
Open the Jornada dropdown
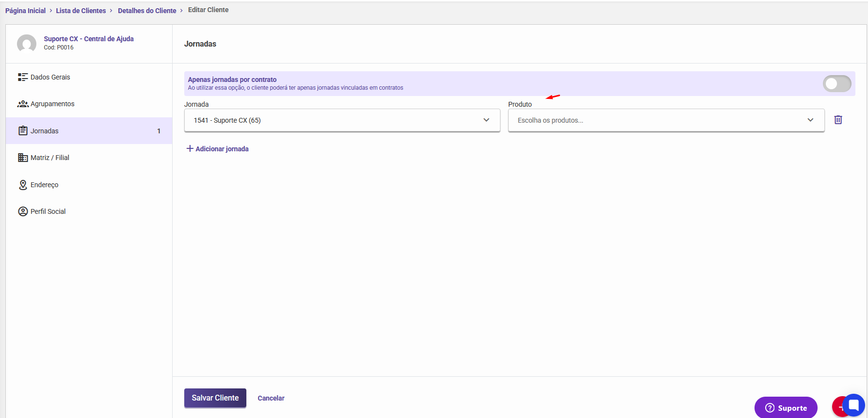pyautogui.click(x=342, y=120)
